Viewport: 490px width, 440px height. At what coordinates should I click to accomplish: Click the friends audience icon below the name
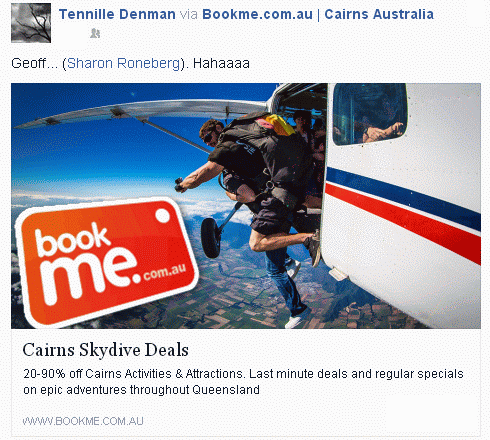(95, 33)
